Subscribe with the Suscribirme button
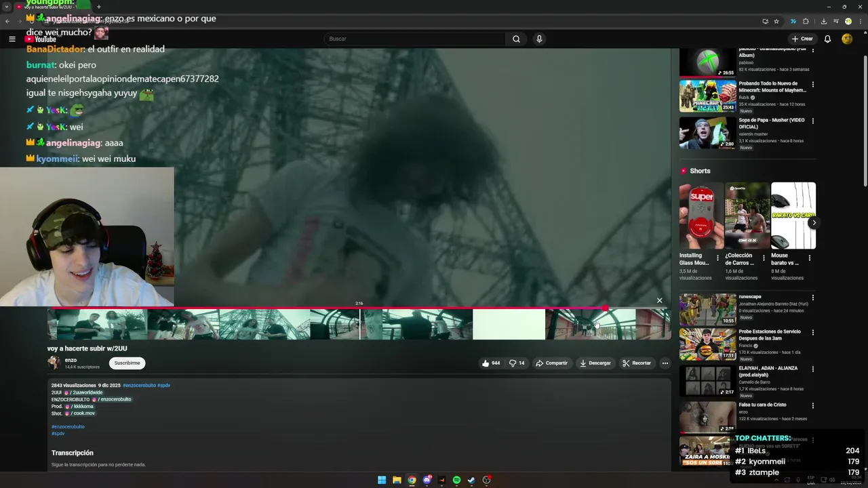Viewport: 868px width, 488px height. click(127, 363)
